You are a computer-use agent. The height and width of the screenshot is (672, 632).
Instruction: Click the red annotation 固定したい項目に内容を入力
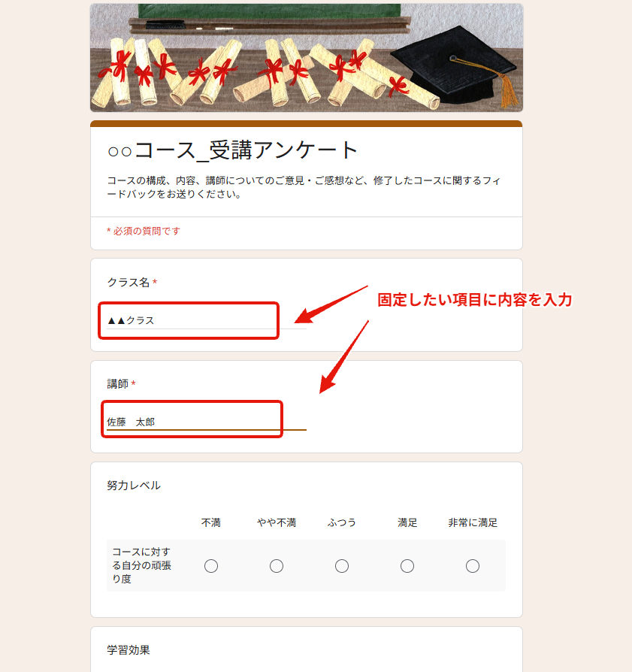(x=475, y=300)
